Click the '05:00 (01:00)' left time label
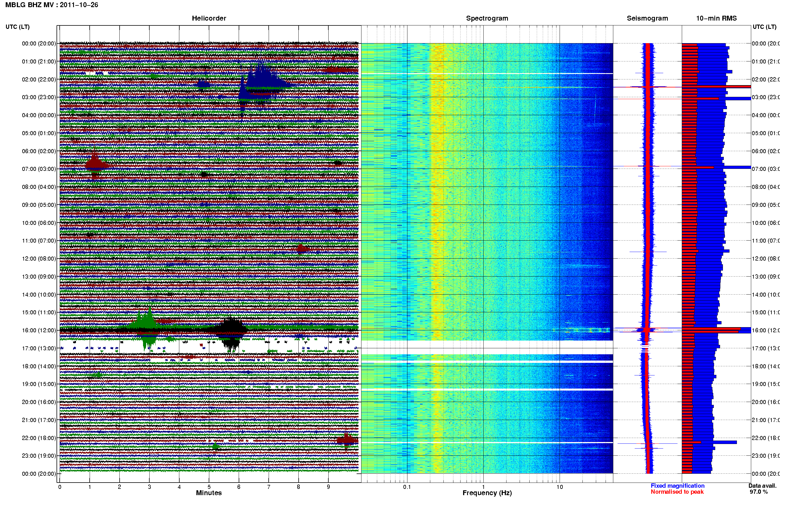 point(39,133)
